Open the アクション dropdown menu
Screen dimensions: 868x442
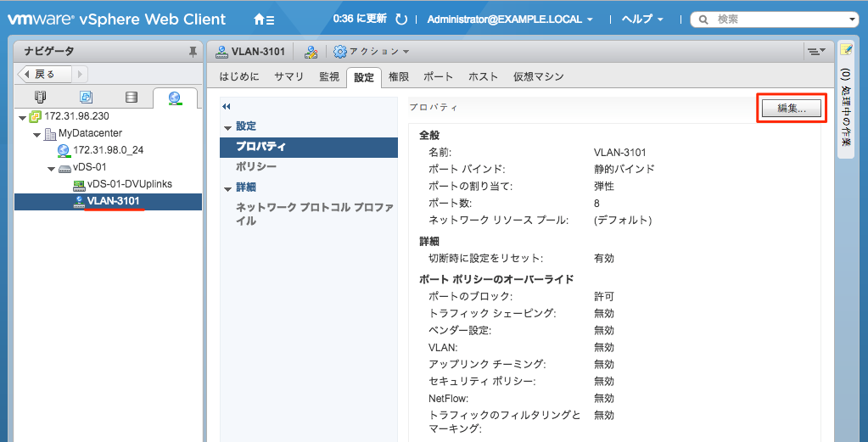379,52
